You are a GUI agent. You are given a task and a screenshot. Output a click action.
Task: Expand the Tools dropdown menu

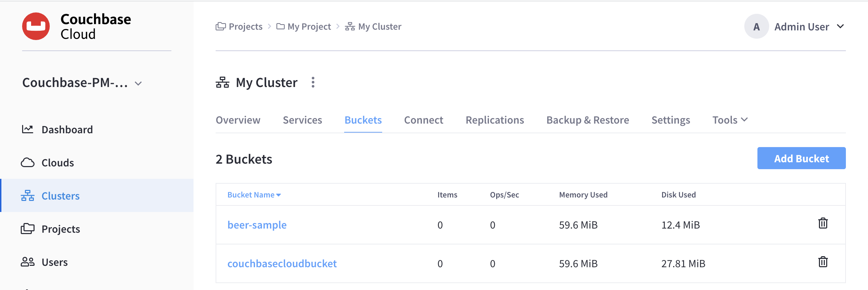pyautogui.click(x=730, y=120)
